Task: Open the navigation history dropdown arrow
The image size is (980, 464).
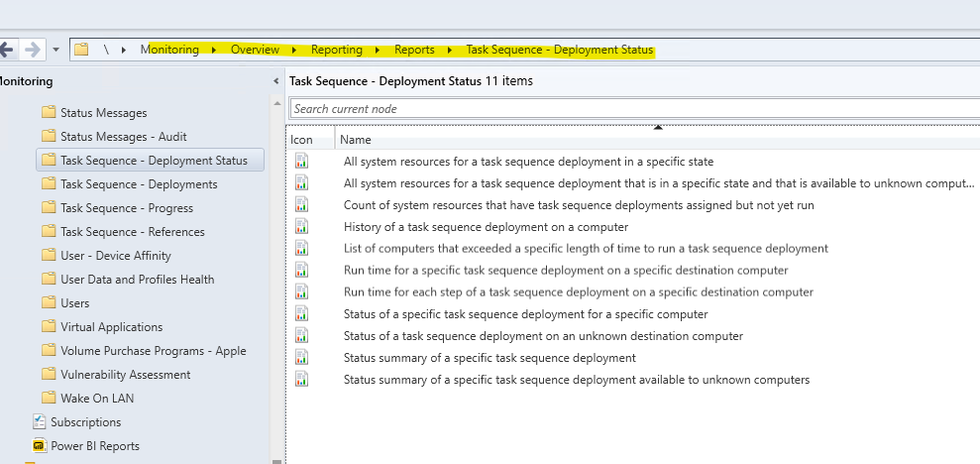Action: (x=55, y=50)
